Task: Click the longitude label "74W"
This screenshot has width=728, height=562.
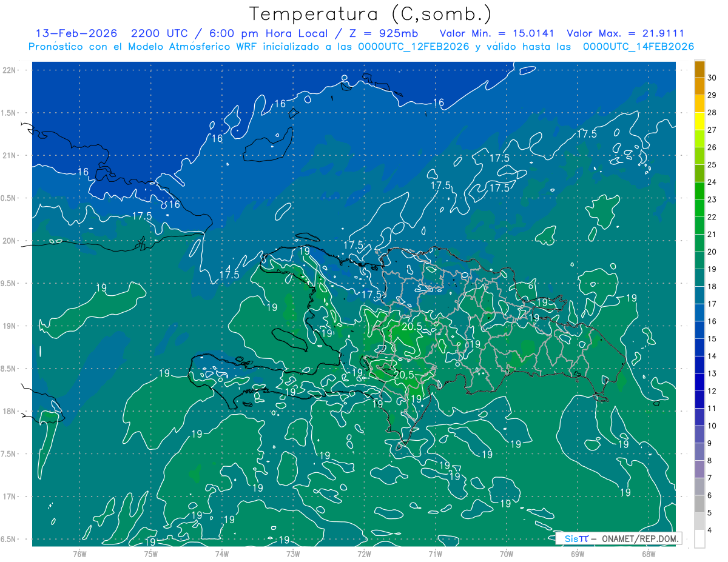Action: tap(222, 554)
